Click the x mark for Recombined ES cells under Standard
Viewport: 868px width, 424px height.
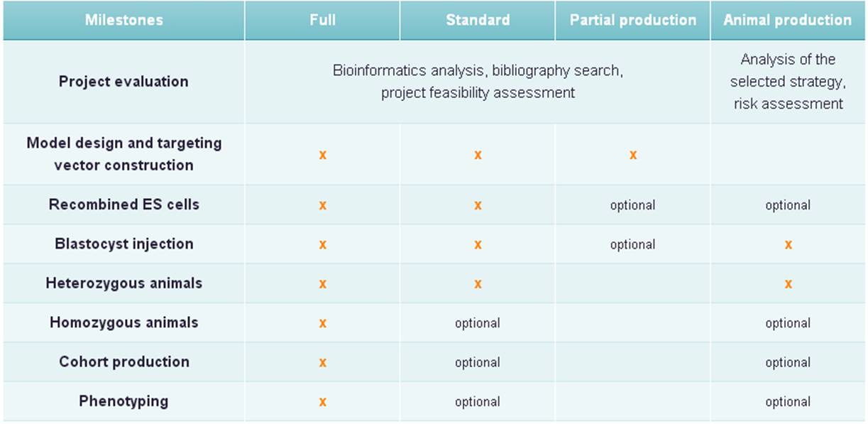(x=478, y=205)
